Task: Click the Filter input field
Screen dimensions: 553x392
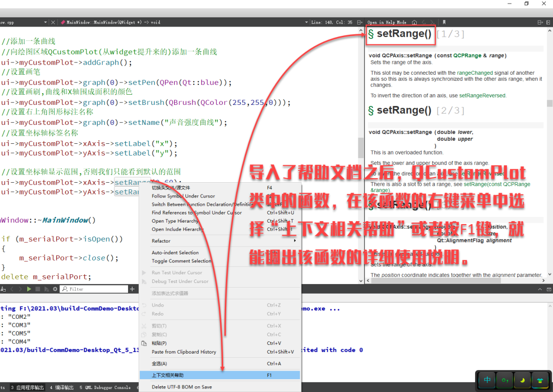Action: click(x=95, y=289)
